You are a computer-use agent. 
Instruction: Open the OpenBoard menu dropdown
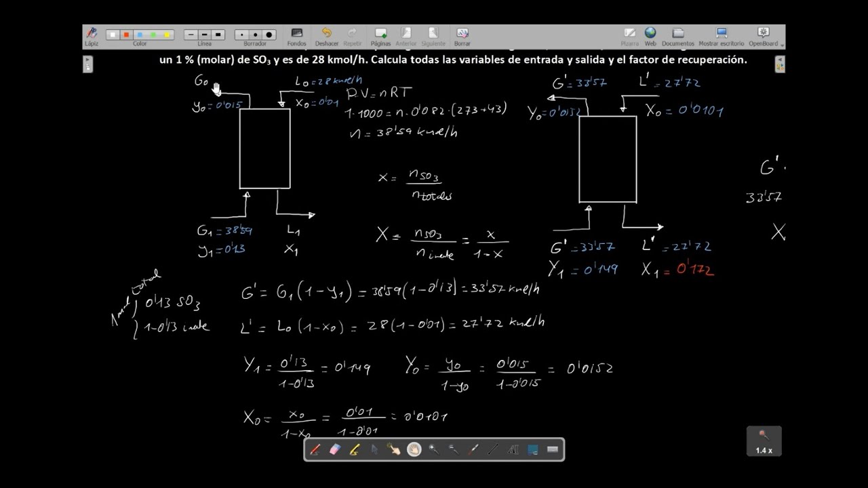764,37
